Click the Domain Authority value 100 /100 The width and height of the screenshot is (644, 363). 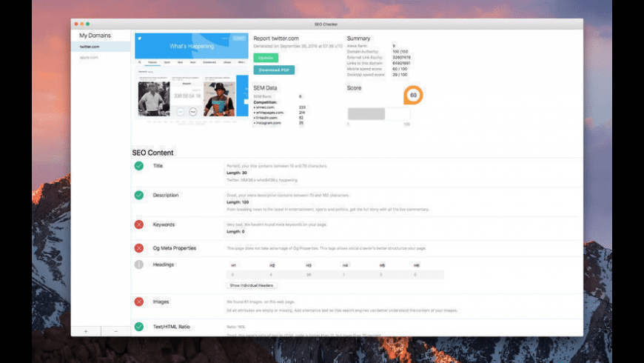tap(400, 52)
